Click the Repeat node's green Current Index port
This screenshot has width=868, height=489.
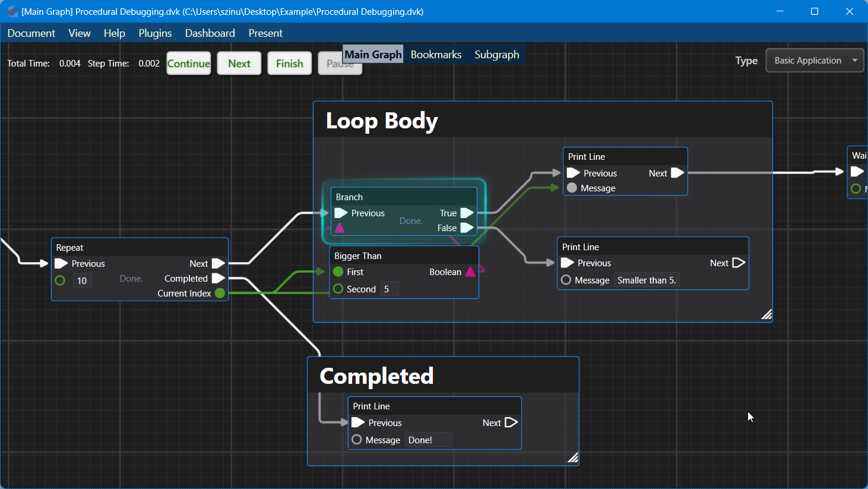pos(220,294)
